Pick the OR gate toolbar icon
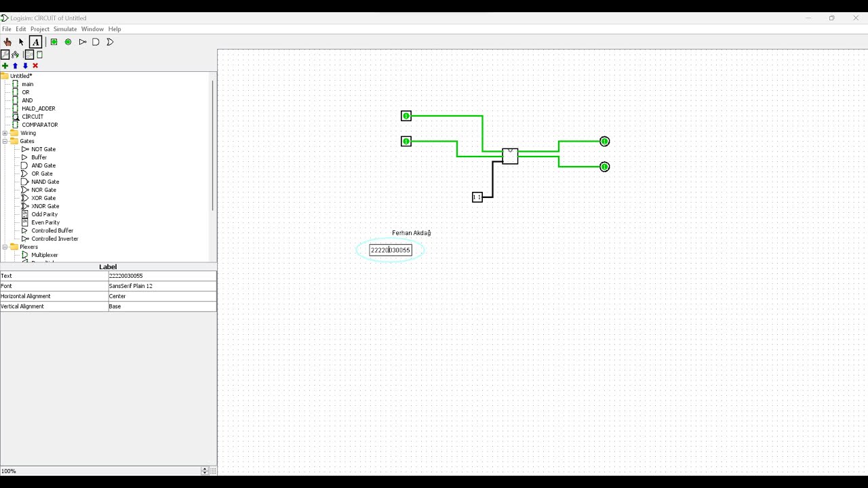 [x=110, y=42]
